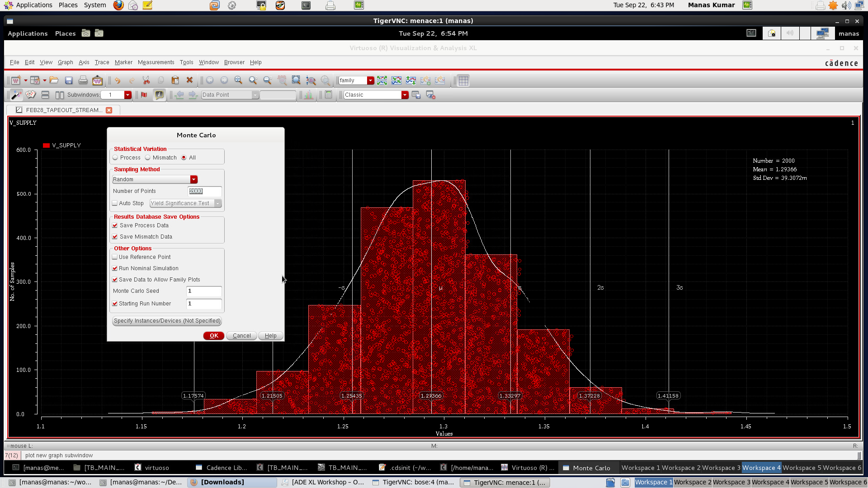Click the save image (framed waveform) icon
Screen dimensions: 868x488
(x=97, y=80)
